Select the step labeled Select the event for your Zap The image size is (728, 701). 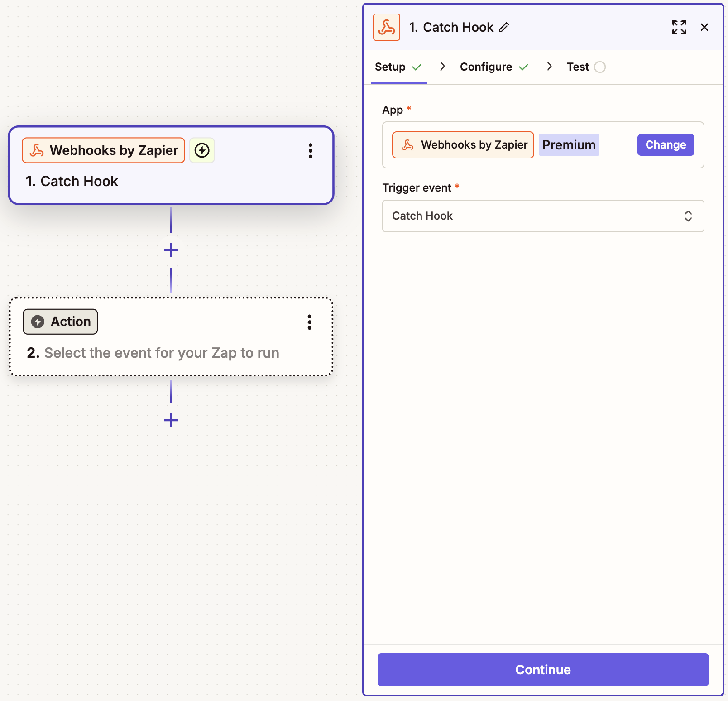click(171, 353)
